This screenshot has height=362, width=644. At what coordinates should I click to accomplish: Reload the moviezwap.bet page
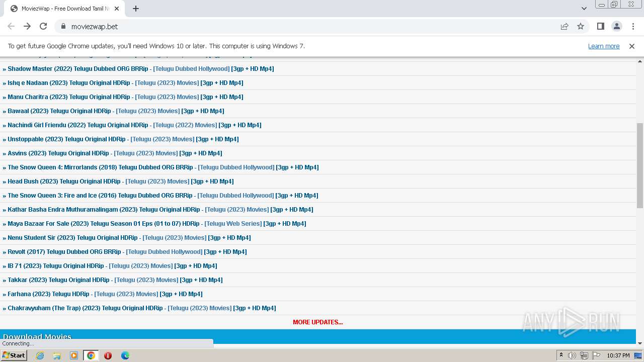click(x=43, y=26)
